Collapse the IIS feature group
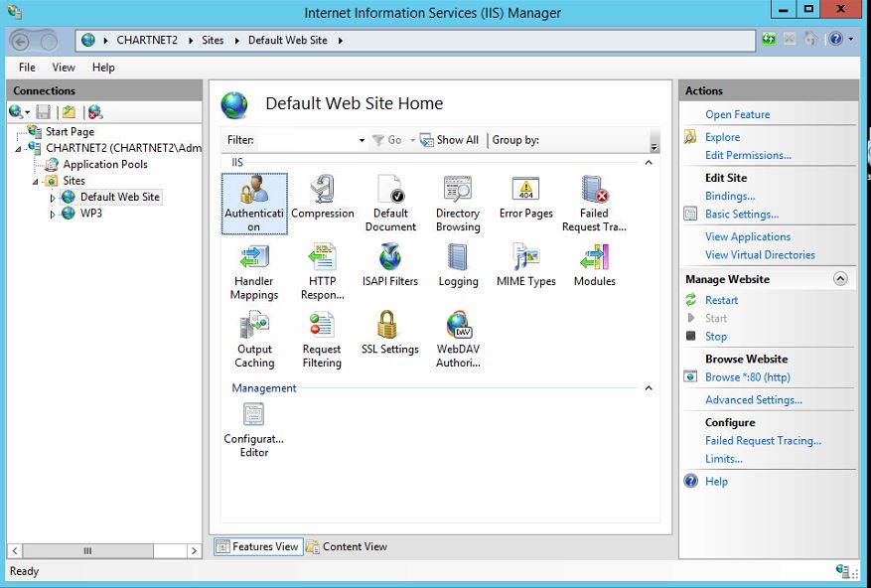The image size is (871, 588). click(x=649, y=162)
